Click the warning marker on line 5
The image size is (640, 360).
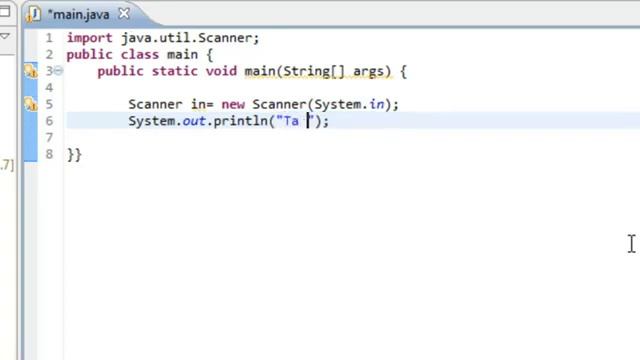(x=31, y=104)
